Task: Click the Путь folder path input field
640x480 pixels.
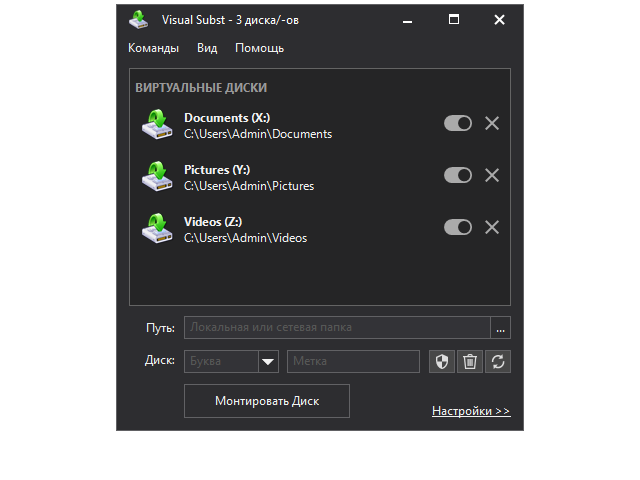Action: (x=337, y=328)
